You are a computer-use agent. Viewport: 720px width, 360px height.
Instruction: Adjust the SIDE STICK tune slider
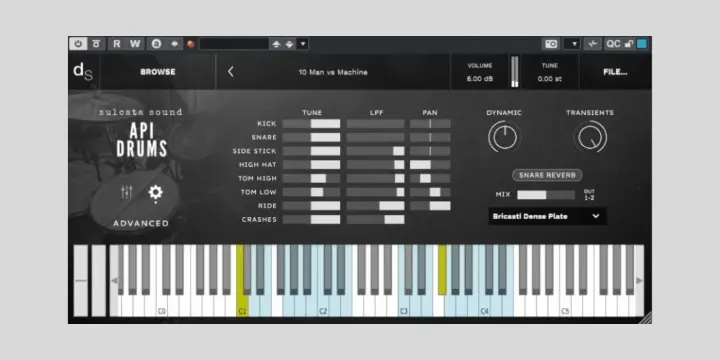click(311, 151)
